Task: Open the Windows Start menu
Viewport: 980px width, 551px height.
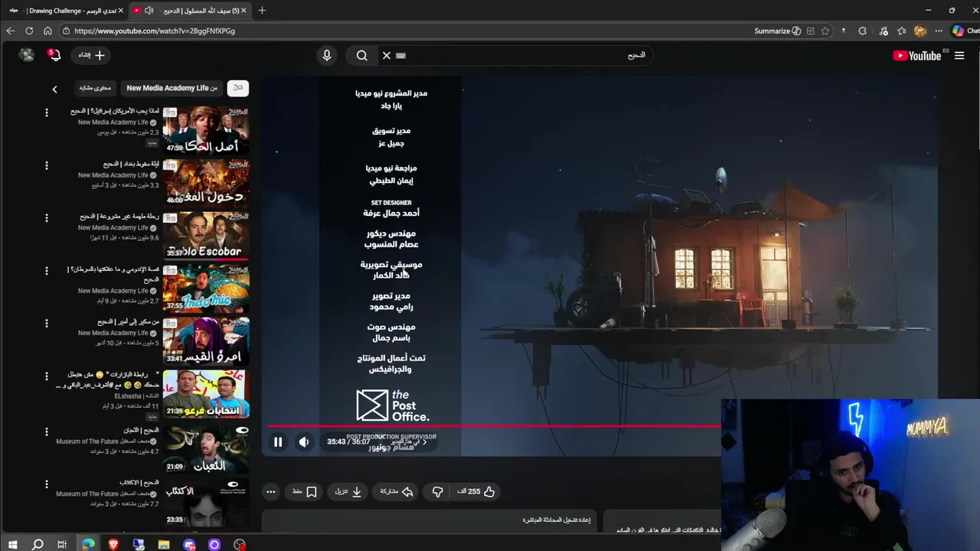Action: coord(12,544)
